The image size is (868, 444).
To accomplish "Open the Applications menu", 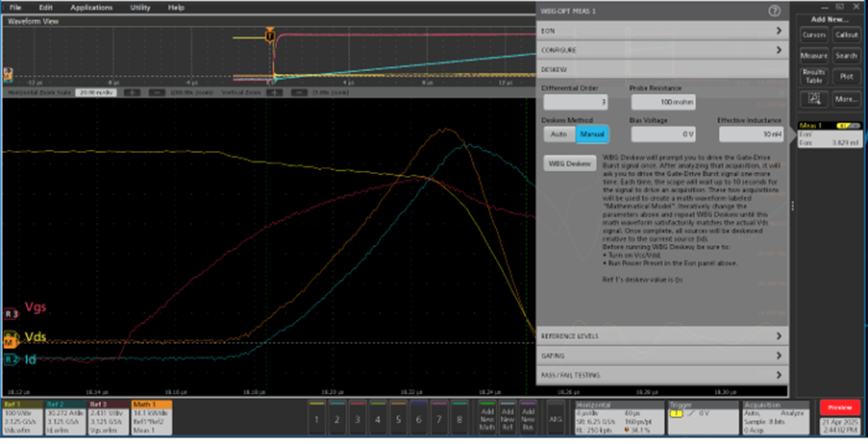I will (x=91, y=7).
